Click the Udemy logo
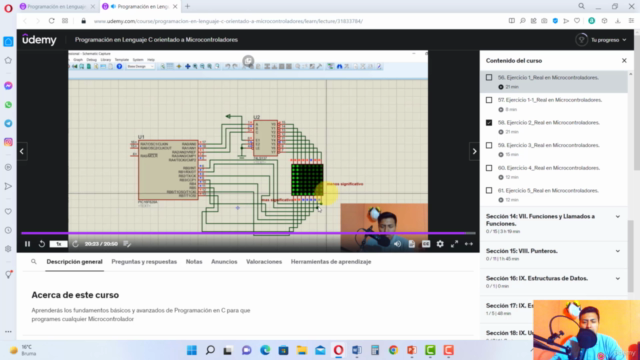The width and height of the screenshot is (640, 360). (39, 40)
